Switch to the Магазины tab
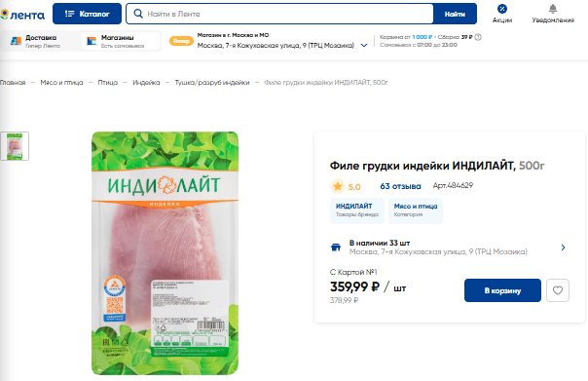 [116, 41]
